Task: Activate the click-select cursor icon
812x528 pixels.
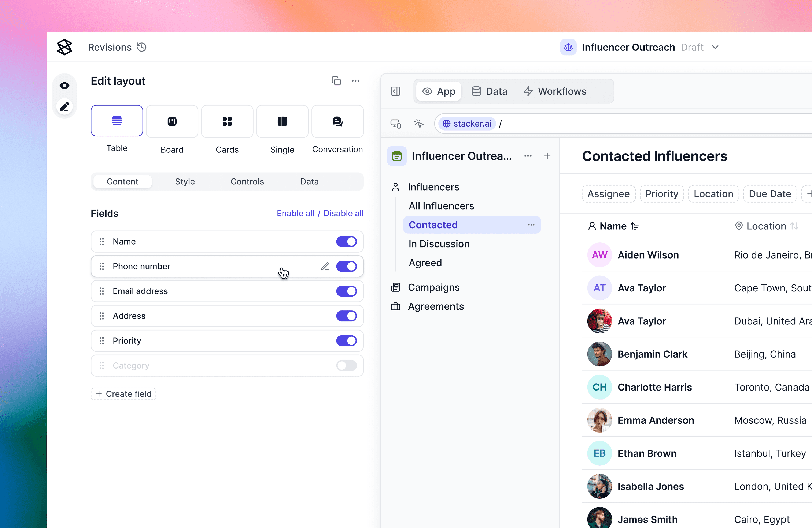Action: tap(419, 123)
